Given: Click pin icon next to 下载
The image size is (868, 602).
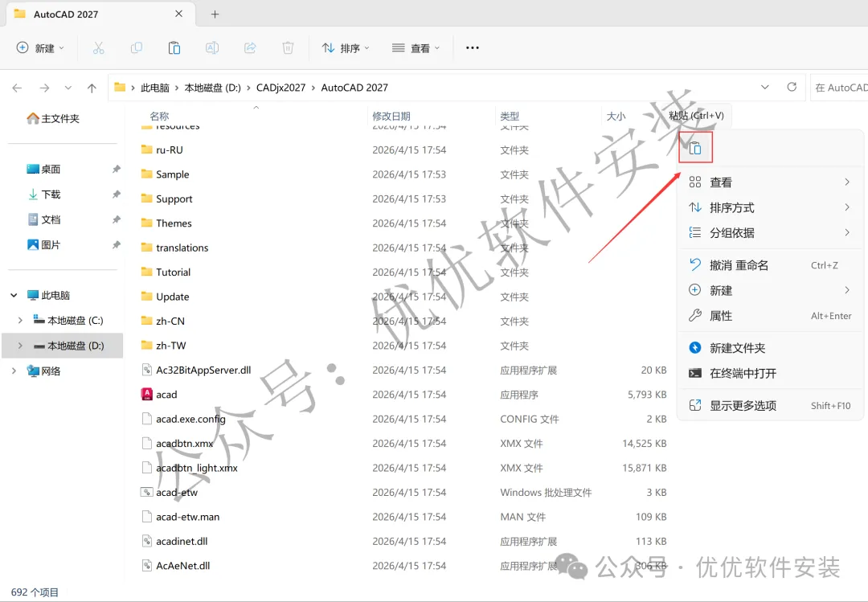Looking at the screenshot, I should click(117, 195).
